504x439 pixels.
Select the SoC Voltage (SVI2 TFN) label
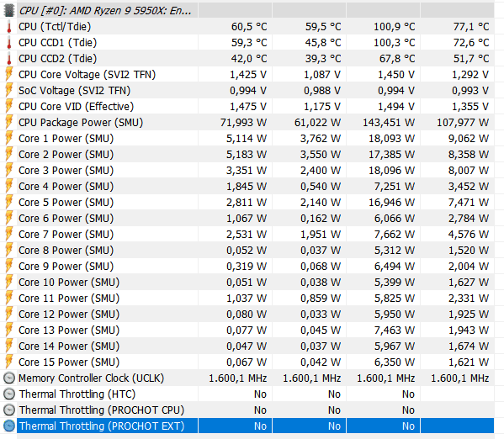75,90
